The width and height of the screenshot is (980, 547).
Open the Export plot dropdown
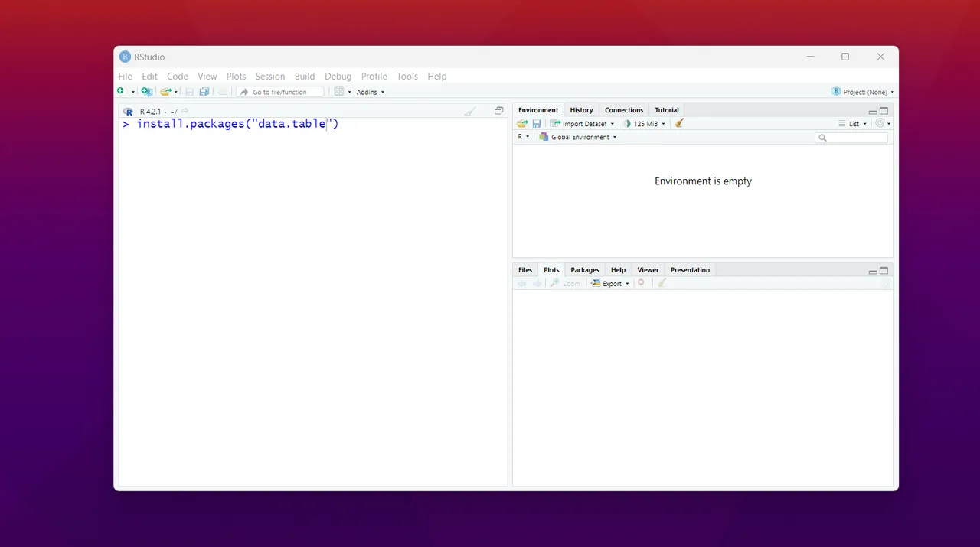[x=610, y=283]
